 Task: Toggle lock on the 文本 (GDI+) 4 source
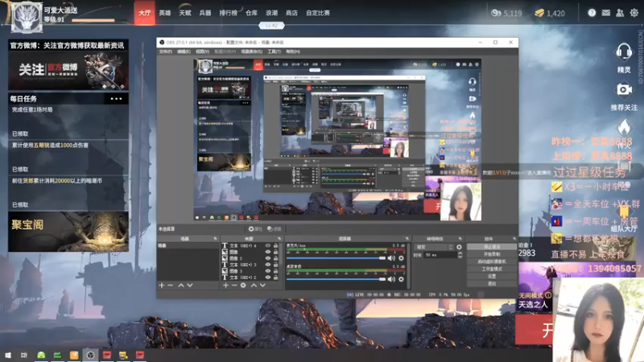pyautogui.click(x=276, y=246)
